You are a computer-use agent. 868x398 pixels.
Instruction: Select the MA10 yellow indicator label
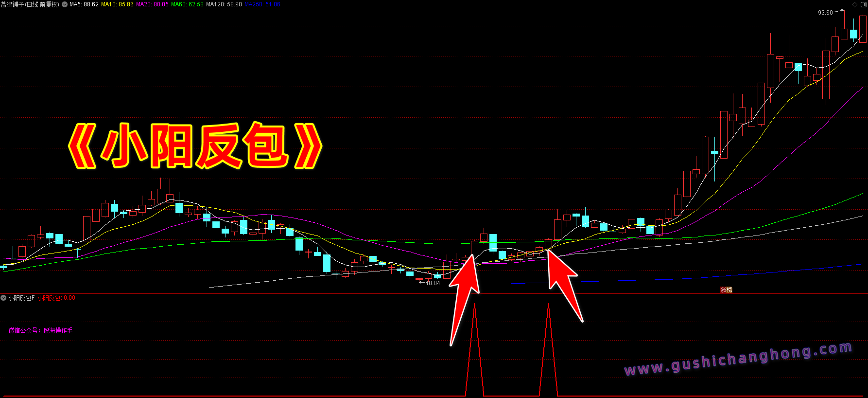[x=117, y=4]
